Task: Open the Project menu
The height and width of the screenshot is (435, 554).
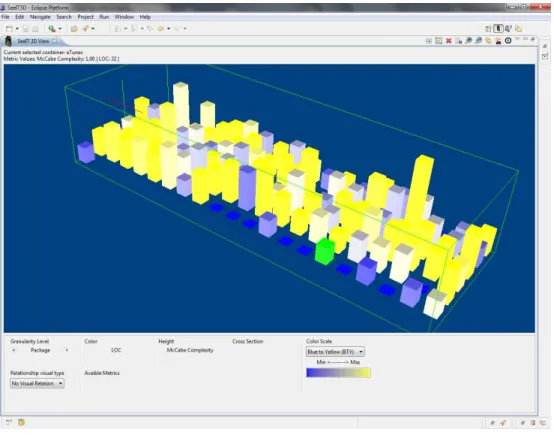Action: 86,17
